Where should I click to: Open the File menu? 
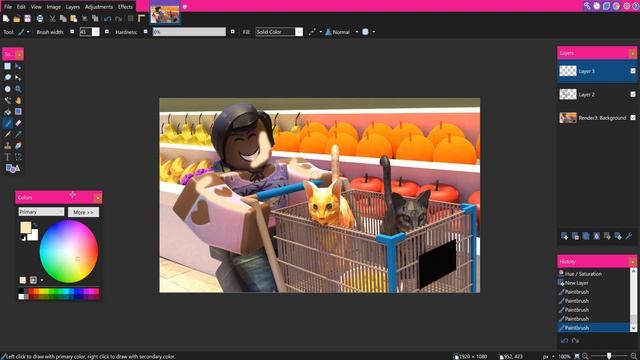[8, 7]
